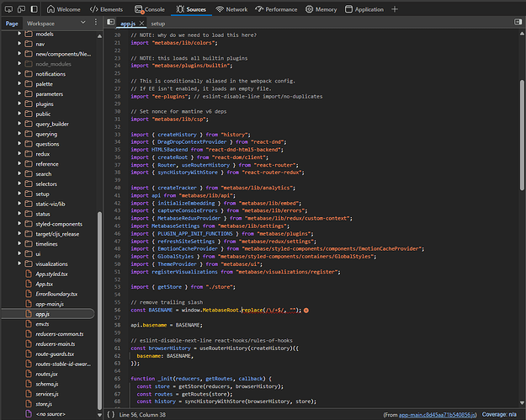Image resolution: width=526 pixels, height=420 pixels.
Task: Select the target/cljs_release folder
Action: (57, 234)
